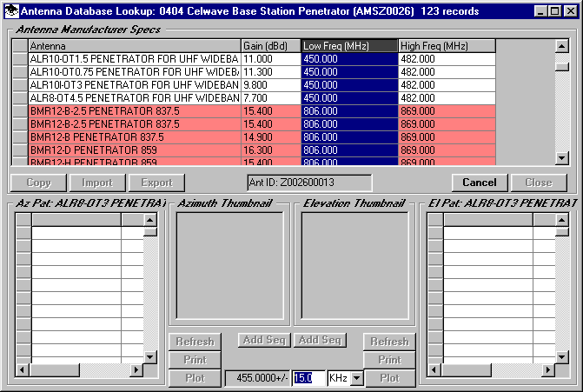Screen dimensions: 583x392
Task: Click gain value 7.700
Action: 271,98
